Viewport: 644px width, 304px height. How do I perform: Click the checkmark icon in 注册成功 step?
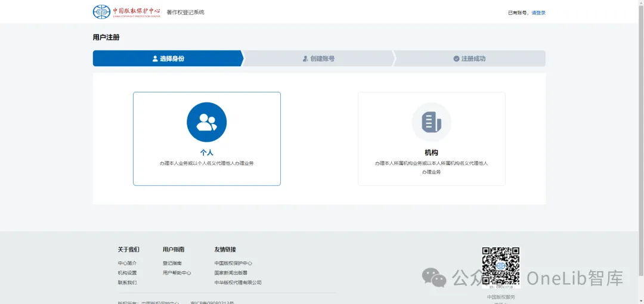coord(456,59)
